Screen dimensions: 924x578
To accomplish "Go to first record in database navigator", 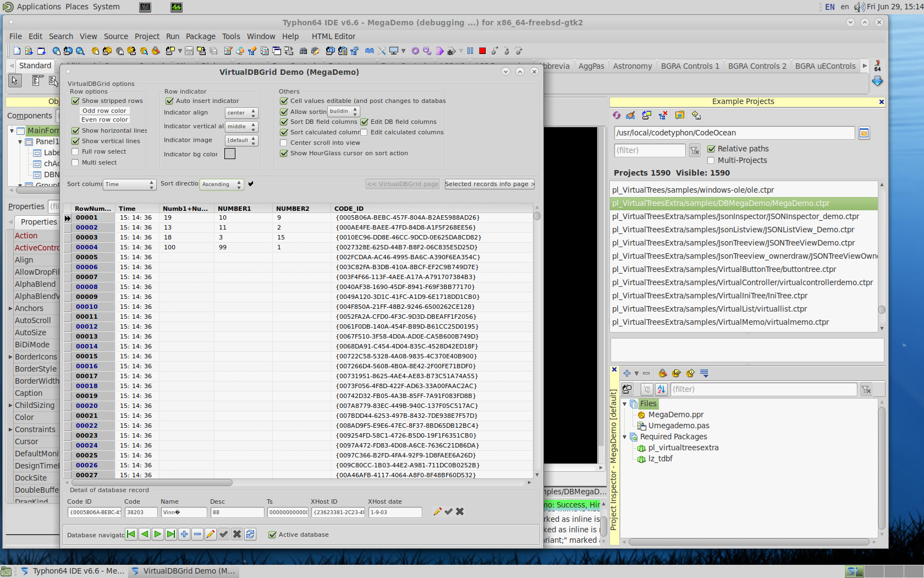I will [131, 534].
